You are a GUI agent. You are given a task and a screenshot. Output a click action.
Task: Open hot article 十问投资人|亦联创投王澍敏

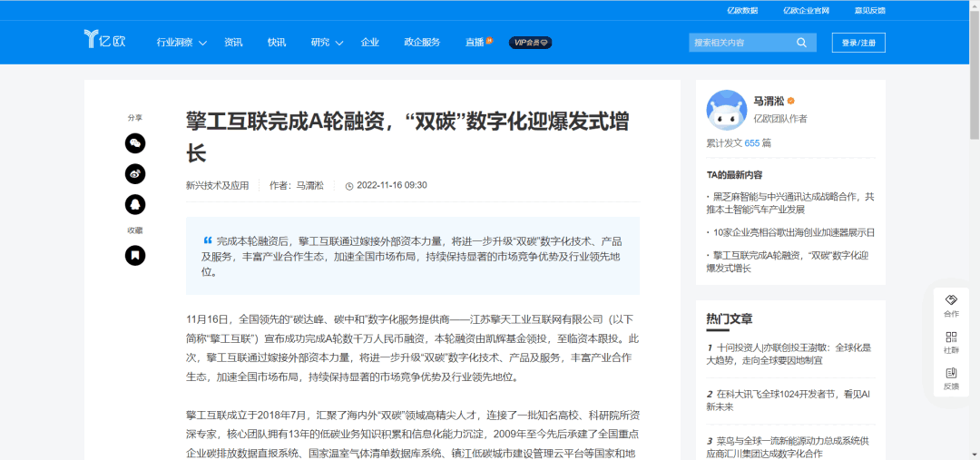[x=790, y=354]
